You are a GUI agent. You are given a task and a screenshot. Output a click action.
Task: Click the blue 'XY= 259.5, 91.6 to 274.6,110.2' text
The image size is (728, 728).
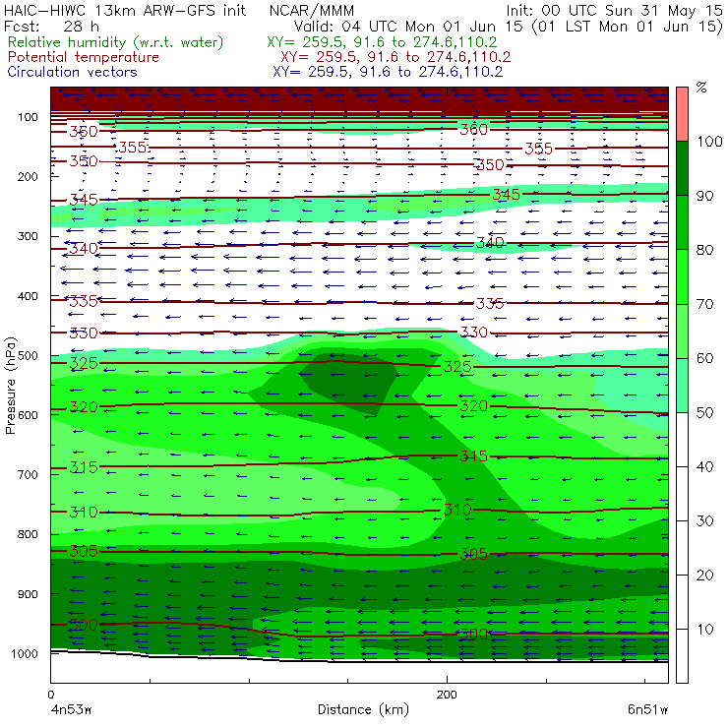[x=388, y=72]
